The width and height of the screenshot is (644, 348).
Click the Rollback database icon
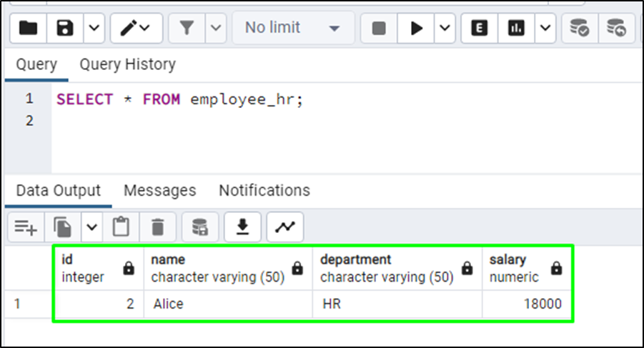click(x=617, y=28)
